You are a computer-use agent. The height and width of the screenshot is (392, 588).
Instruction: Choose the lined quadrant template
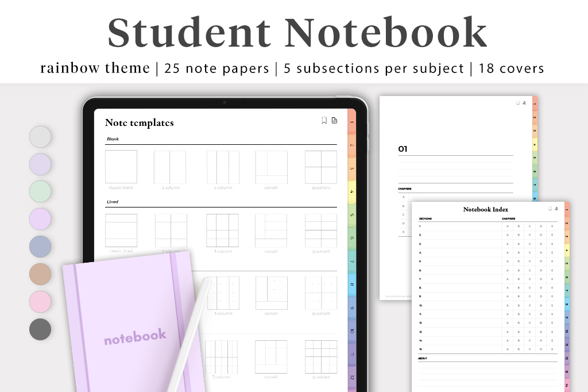click(x=321, y=230)
